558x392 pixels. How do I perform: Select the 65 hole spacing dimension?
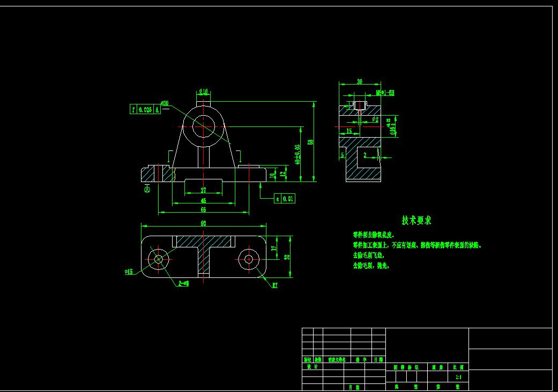coord(204,210)
